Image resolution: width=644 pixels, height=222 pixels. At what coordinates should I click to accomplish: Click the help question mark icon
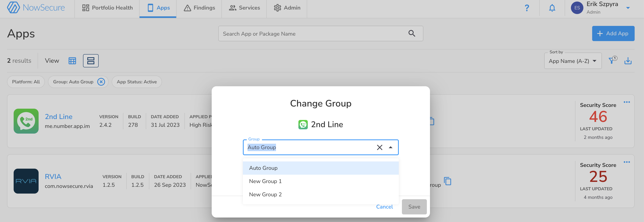click(x=527, y=8)
